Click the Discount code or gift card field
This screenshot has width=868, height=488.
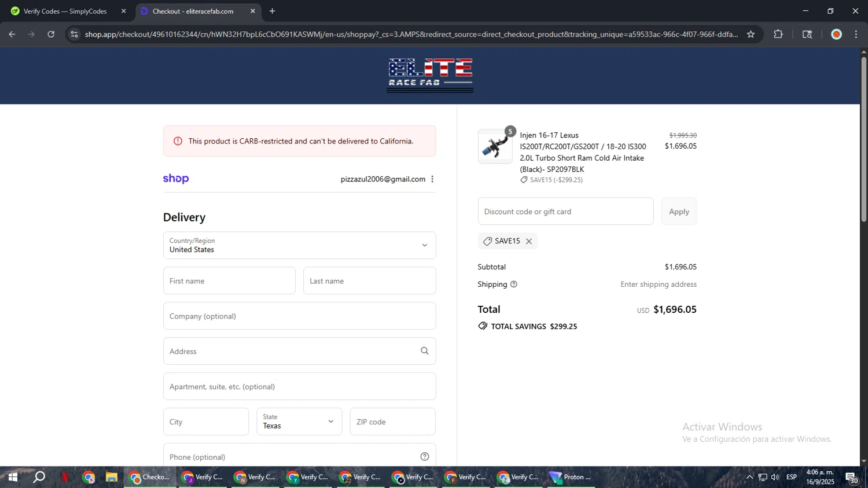(x=565, y=211)
